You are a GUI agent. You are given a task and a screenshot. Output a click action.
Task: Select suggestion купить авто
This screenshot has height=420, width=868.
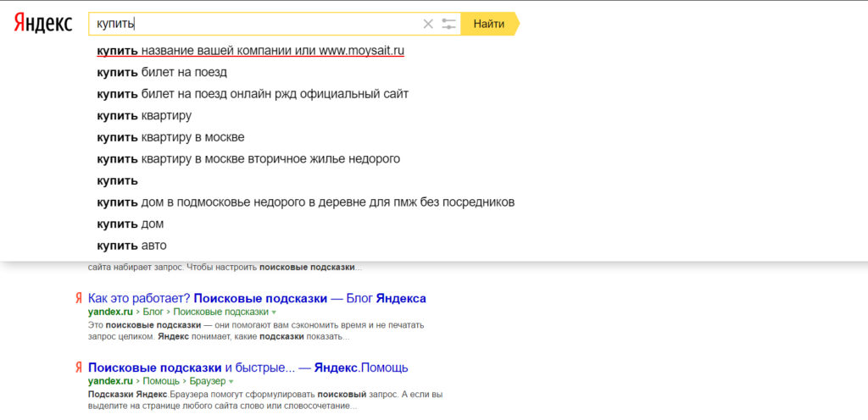tap(131, 246)
